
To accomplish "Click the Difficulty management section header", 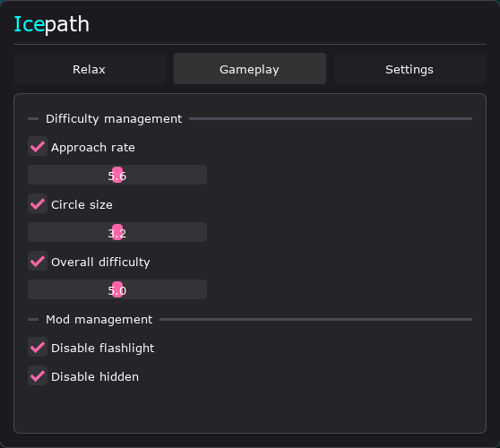I will [114, 119].
